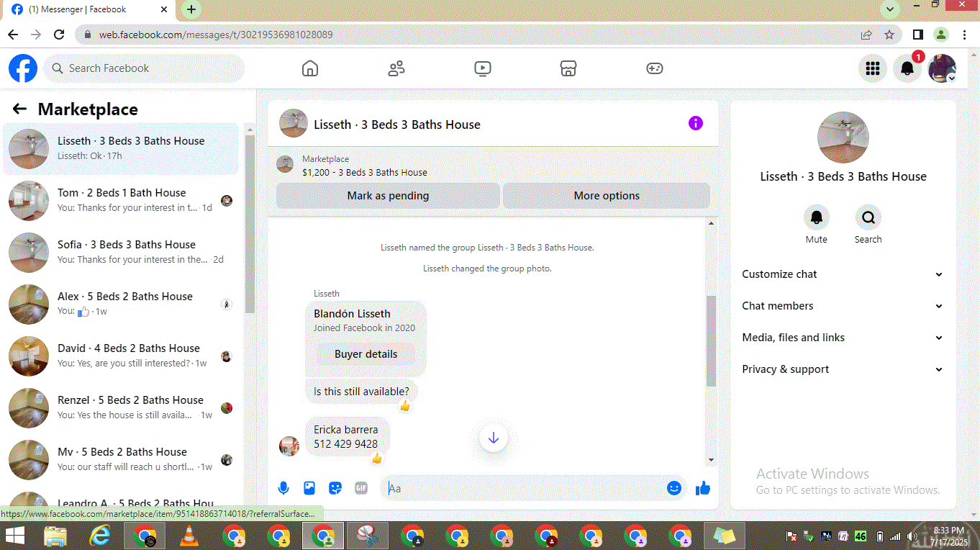Viewport: 980px width, 550px height.
Task: Click Mark as pending button
Action: (x=388, y=196)
